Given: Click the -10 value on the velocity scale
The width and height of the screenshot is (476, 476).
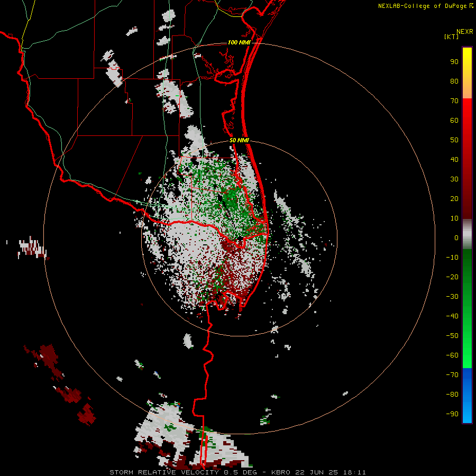Looking at the screenshot, I should 452,258.
